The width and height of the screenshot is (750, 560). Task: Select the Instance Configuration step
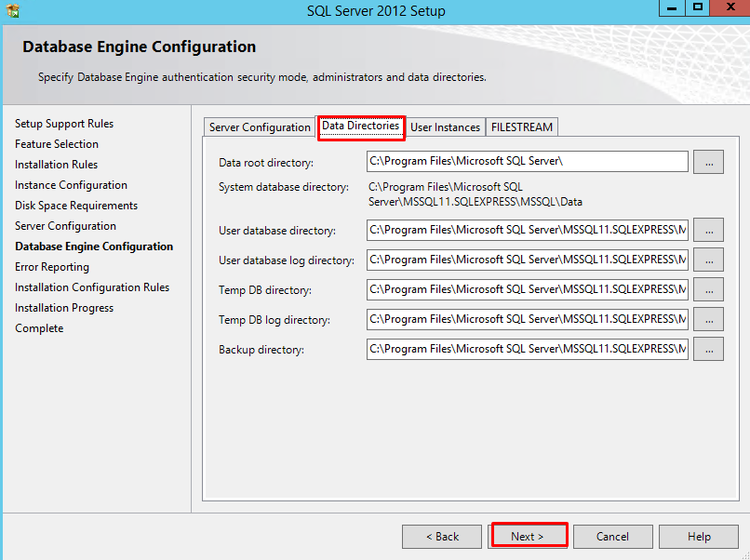click(x=71, y=185)
